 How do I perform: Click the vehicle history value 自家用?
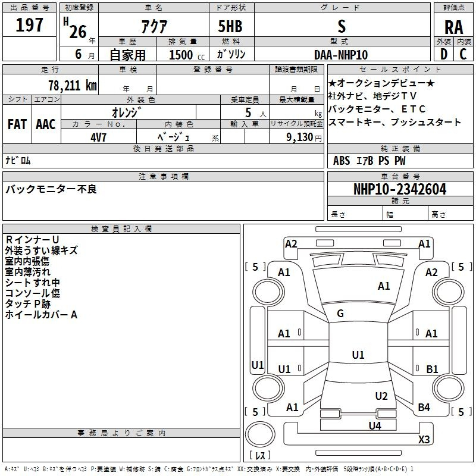(127, 55)
